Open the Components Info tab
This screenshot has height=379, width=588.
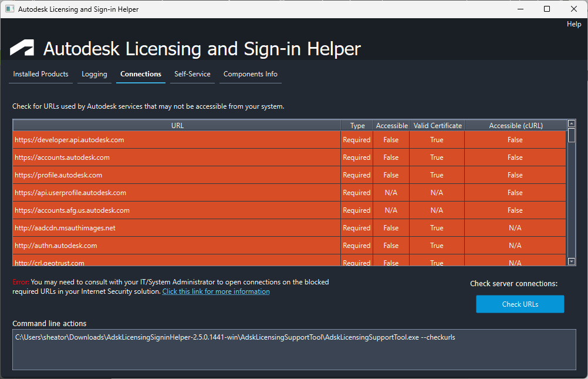pyautogui.click(x=251, y=74)
